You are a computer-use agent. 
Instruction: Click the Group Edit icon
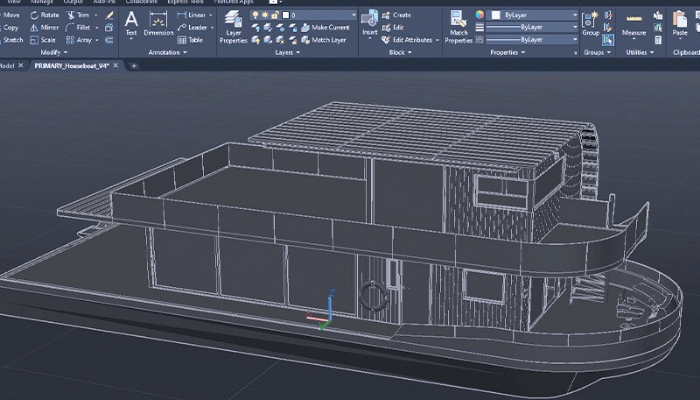point(608,28)
